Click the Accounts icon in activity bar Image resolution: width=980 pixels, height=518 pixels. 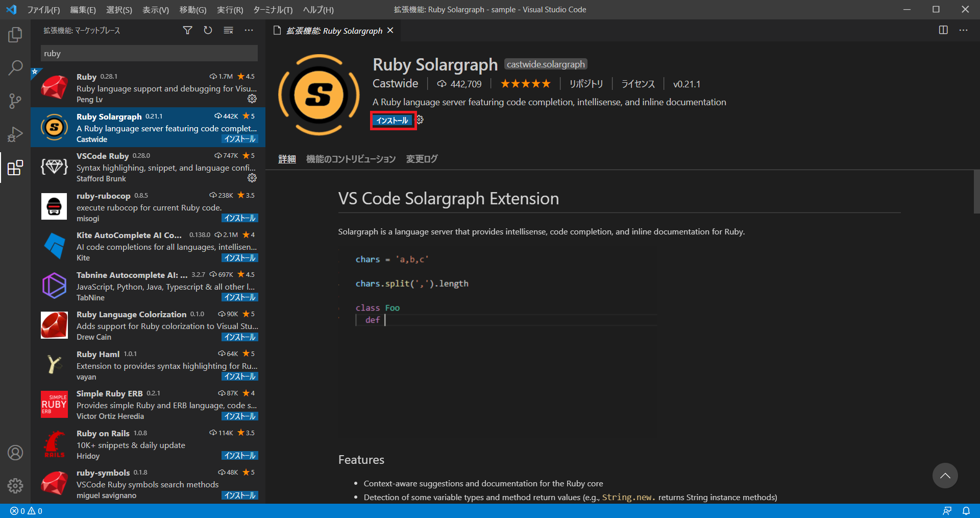15,453
